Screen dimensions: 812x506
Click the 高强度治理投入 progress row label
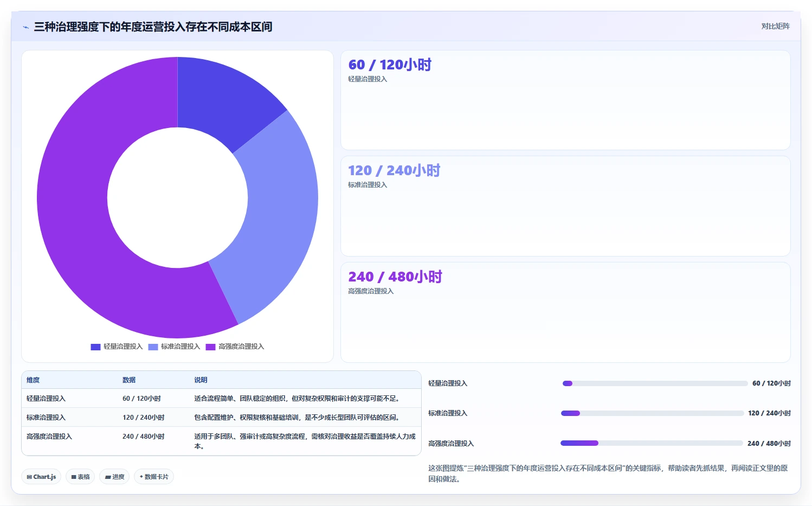451,444
